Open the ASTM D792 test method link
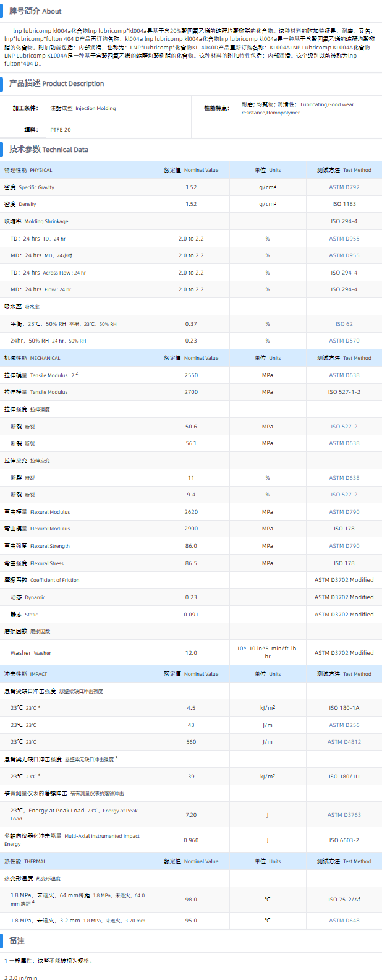This screenshot has height=980, width=382. tap(344, 187)
